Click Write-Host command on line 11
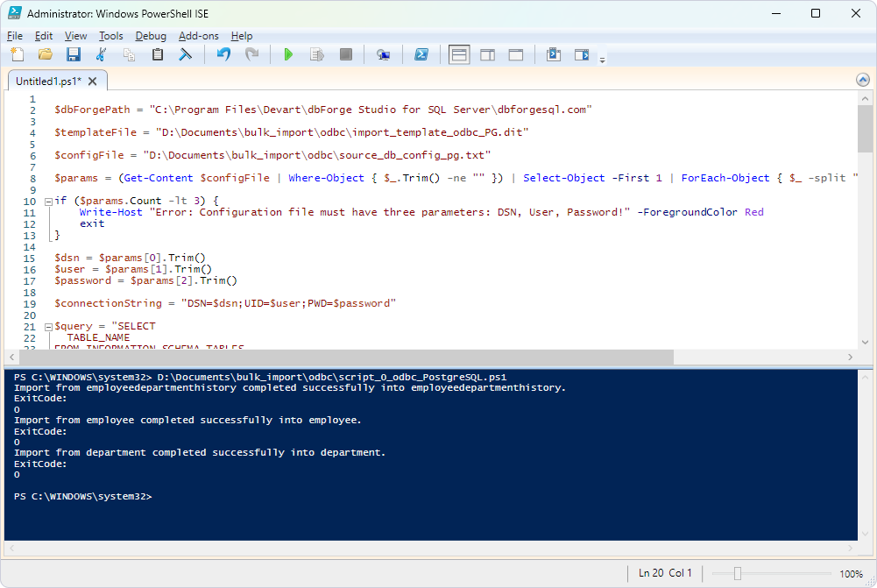 [110, 212]
